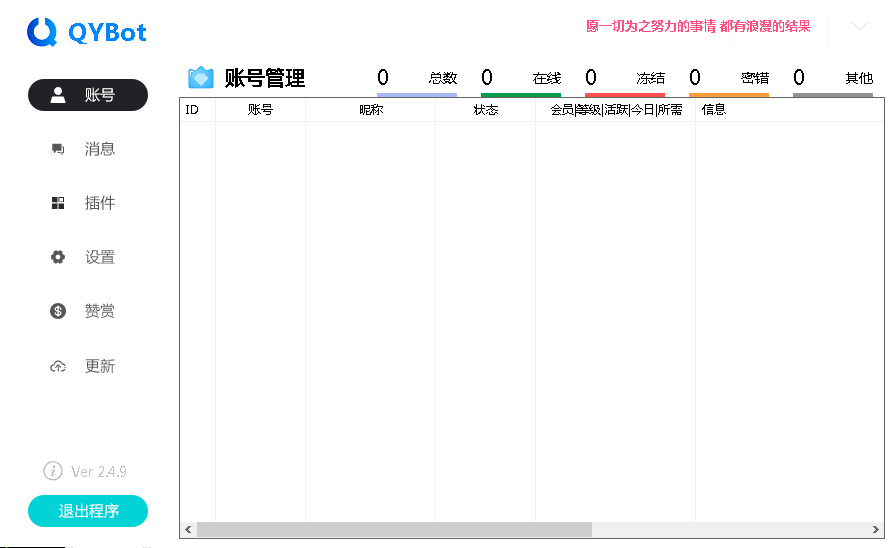Click the Ver 2.4.9 version text
Screen dimensions: 894x548
tap(99, 472)
